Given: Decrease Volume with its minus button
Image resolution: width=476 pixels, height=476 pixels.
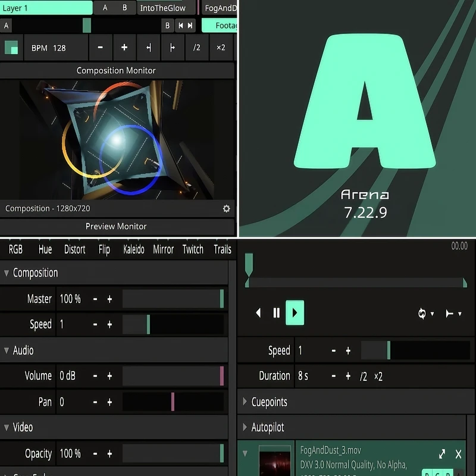Looking at the screenshot, I should [x=95, y=376].
